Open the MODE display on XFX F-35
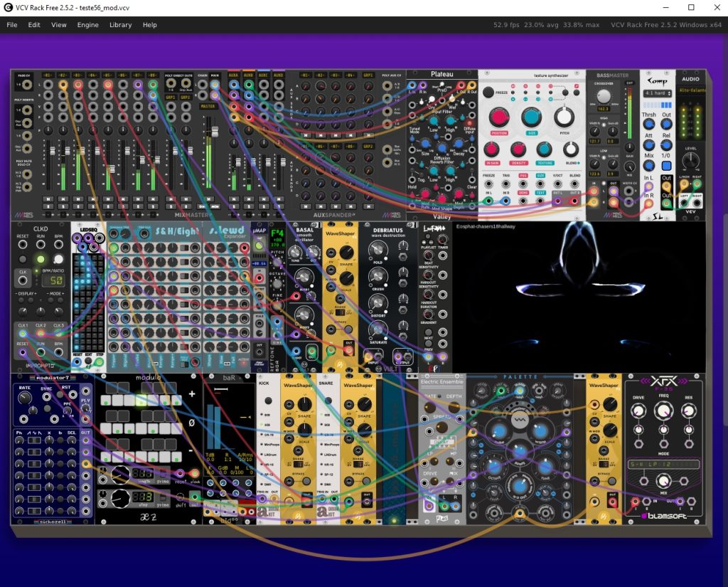 (x=663, y=464)
